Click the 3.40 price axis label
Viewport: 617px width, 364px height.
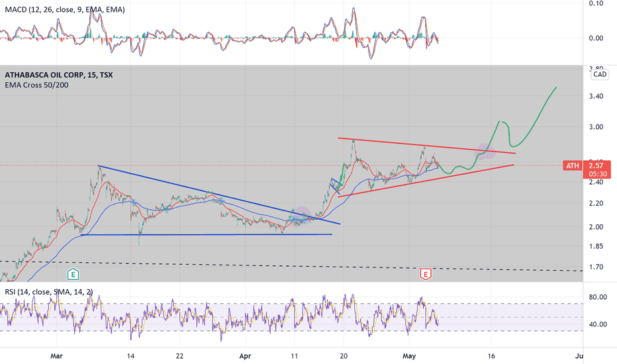[596, 96]
